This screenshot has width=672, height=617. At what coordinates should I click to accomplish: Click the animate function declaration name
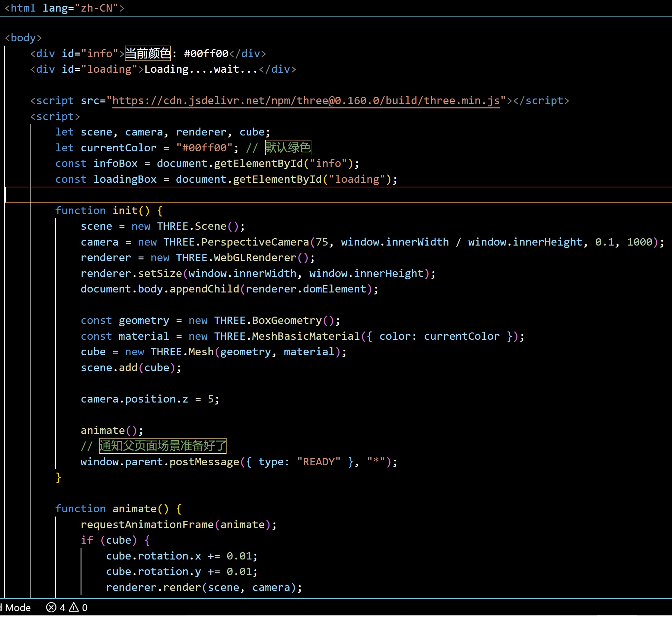coord(134,509)
